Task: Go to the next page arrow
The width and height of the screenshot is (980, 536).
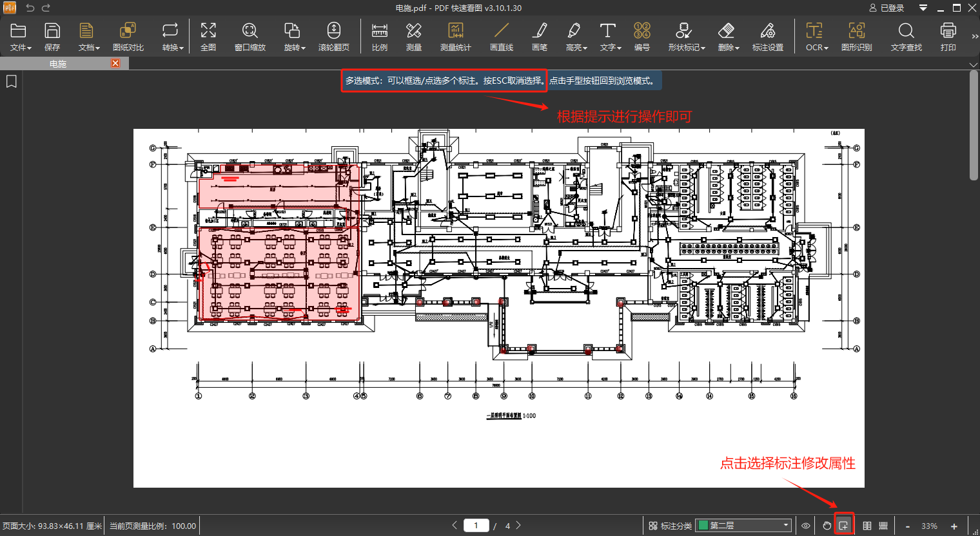Action: [x=518, y=526]
